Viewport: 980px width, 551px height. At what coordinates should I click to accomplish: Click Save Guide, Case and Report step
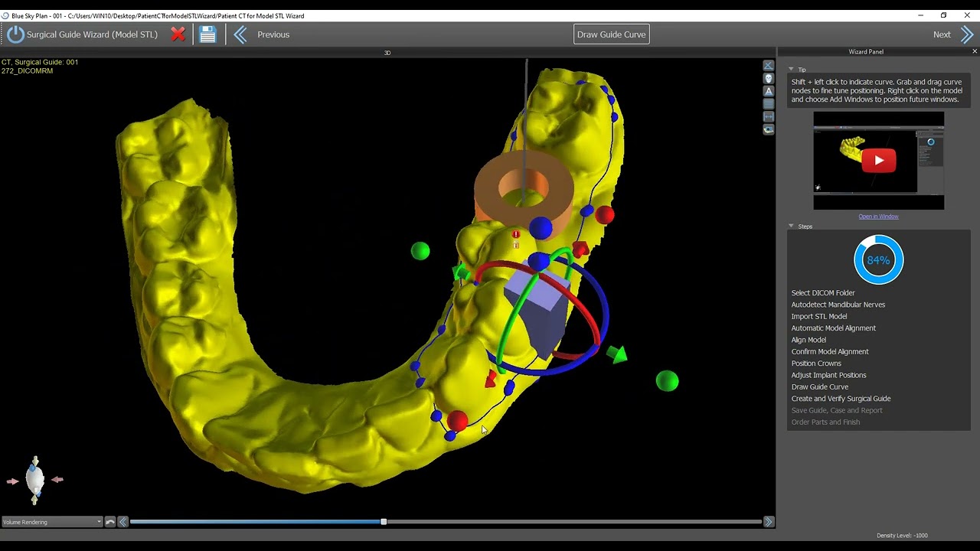click(837, 410)
